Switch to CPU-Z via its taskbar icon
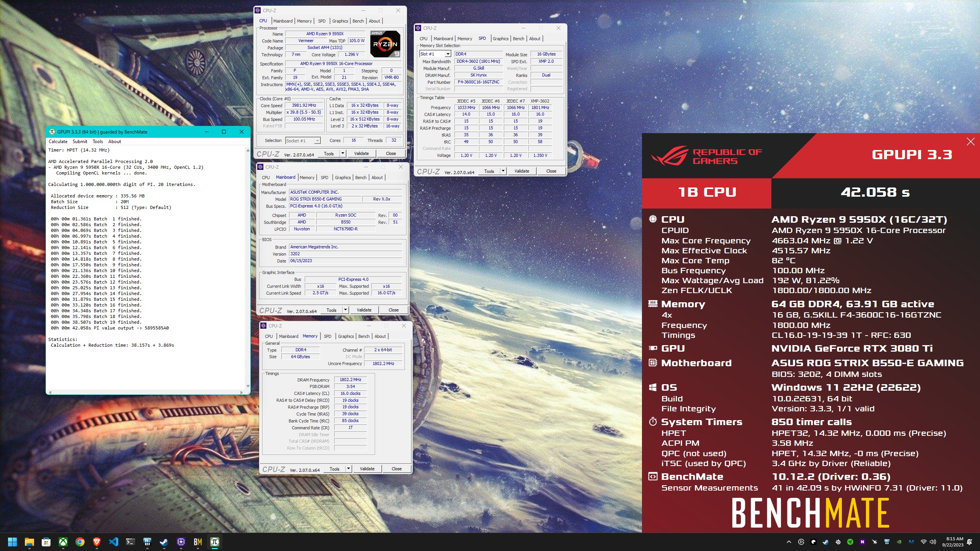Screen dimensions: 980x551 click(x=181, y=542)
